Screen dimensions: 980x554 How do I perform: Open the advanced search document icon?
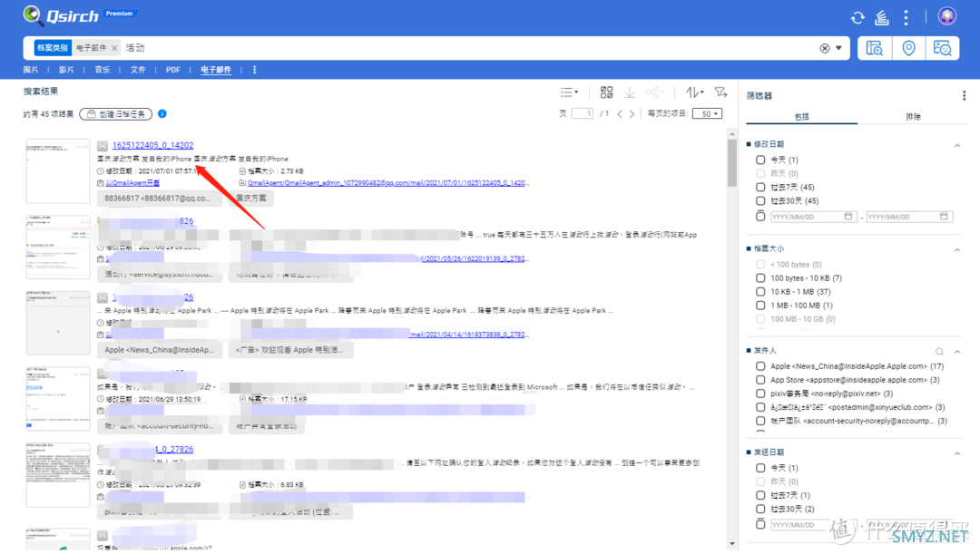[875, 48]
